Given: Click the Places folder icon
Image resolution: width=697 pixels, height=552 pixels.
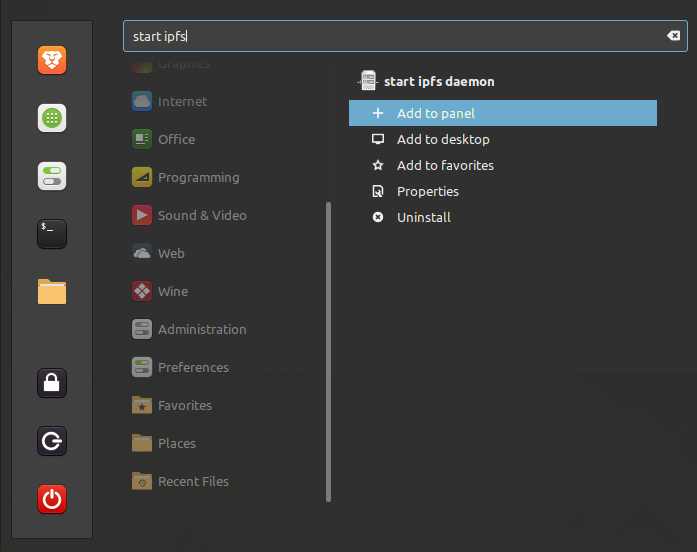Looking at the screenshot, I should click(142, 443).
